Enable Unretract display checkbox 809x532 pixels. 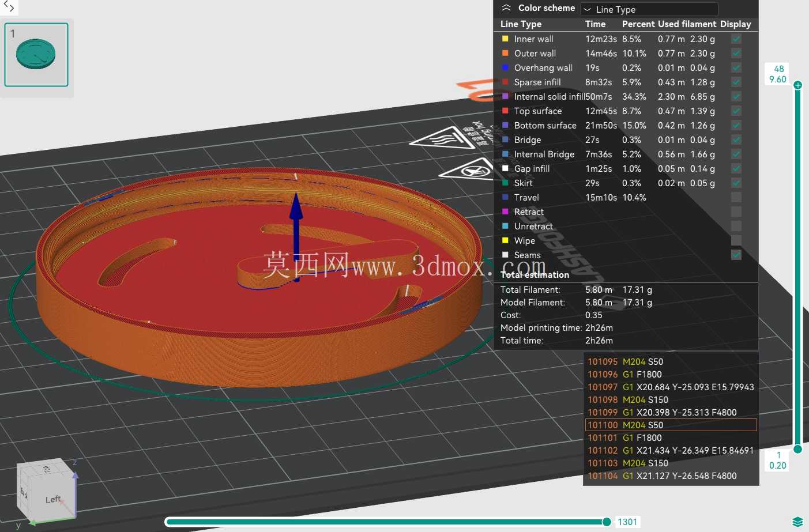point(736,226)
